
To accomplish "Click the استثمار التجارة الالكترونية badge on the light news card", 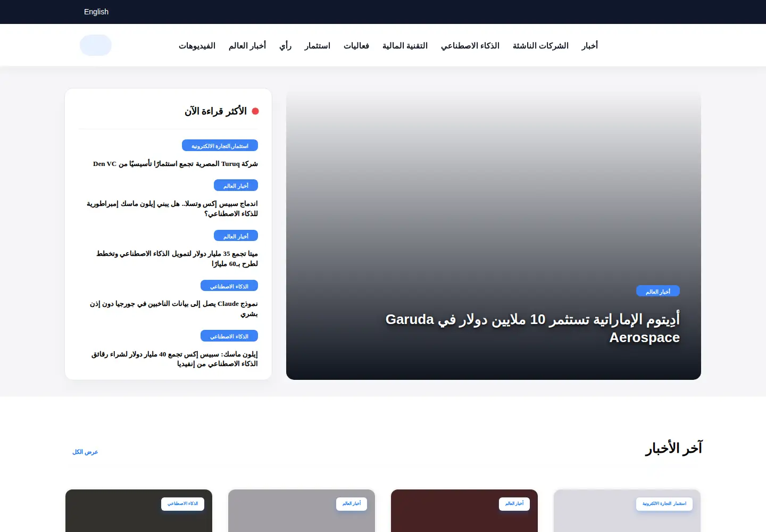I will pos(664,504).
